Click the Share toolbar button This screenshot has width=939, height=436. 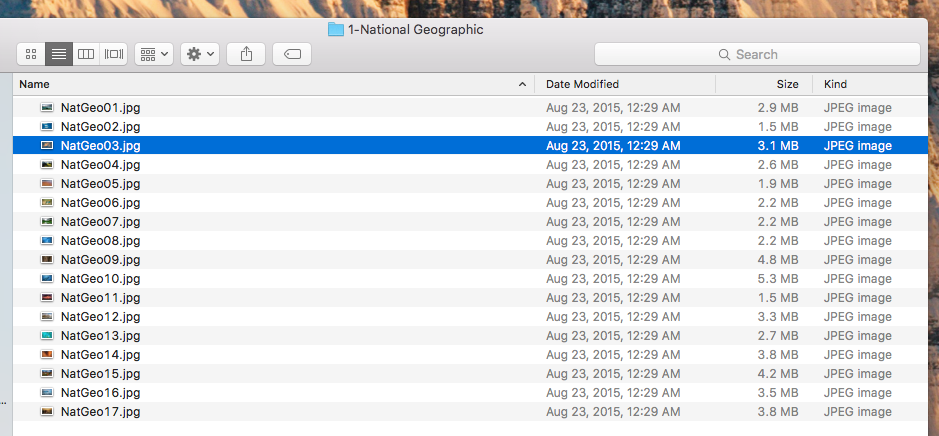[x=246, y=54]
